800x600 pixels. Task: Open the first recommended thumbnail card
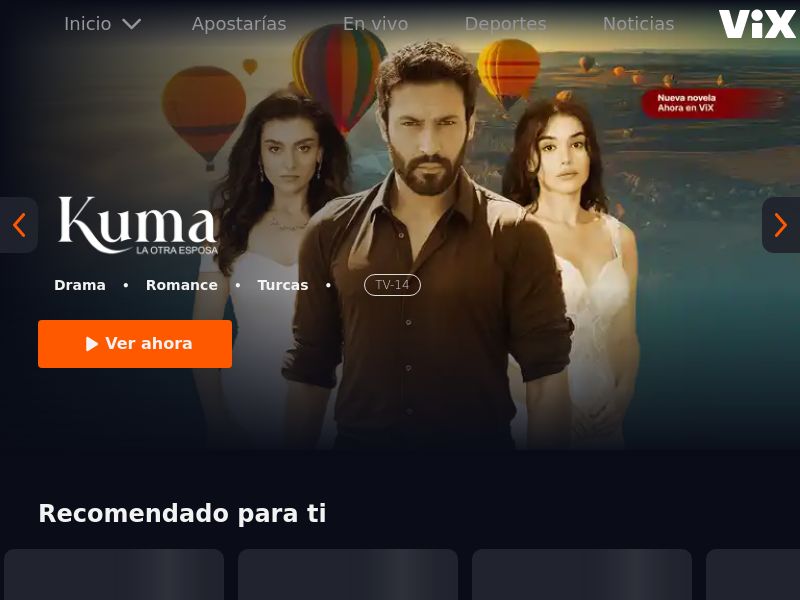[114, 574]
